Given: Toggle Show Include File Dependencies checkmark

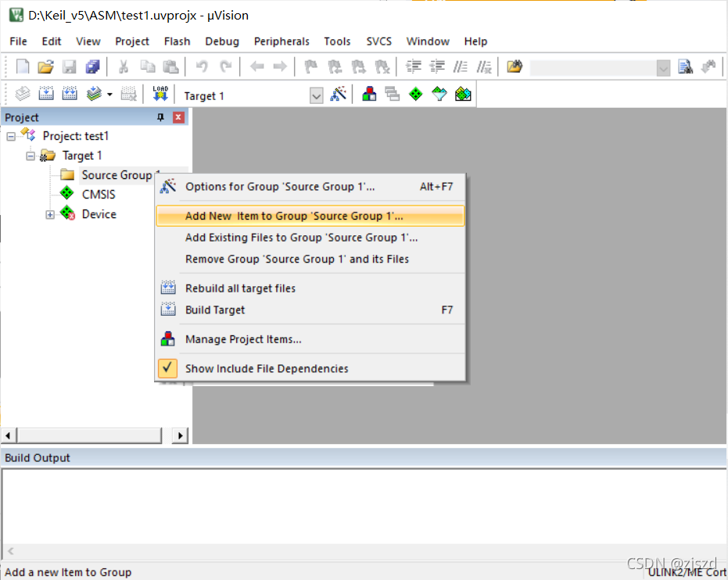Looking at the screenshot, I should [167, 368].
